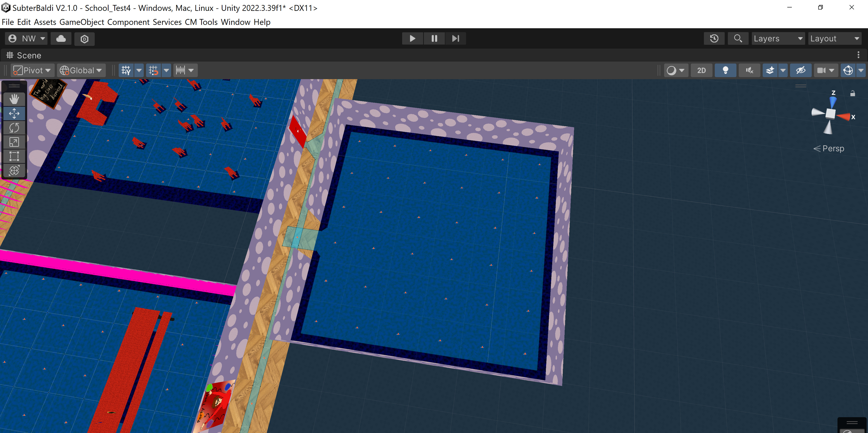The height and width of the screenshot is (433, 868).
Task: Select the combined Transform tool
Action: coord(14,170)
